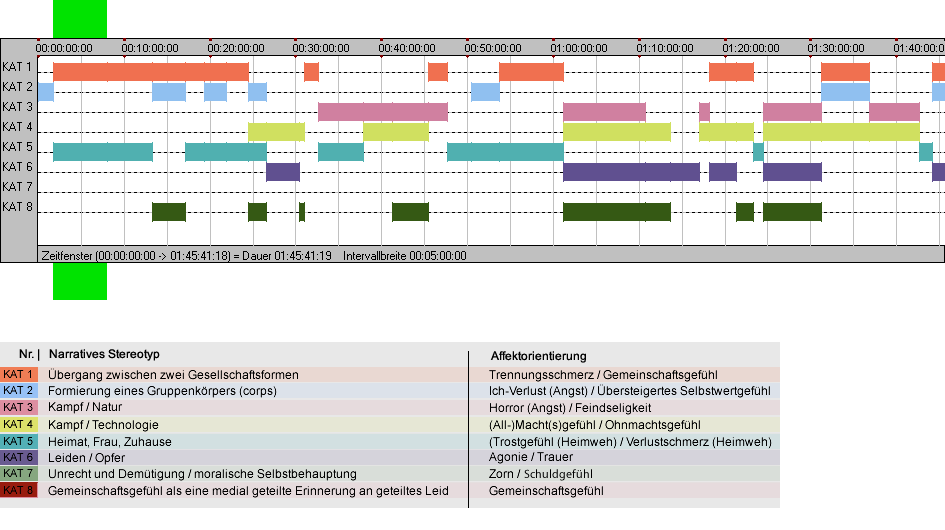Screen dimensions: 945x530
Task: Select the KAT 4 track label in timeline
Action: 17,127
